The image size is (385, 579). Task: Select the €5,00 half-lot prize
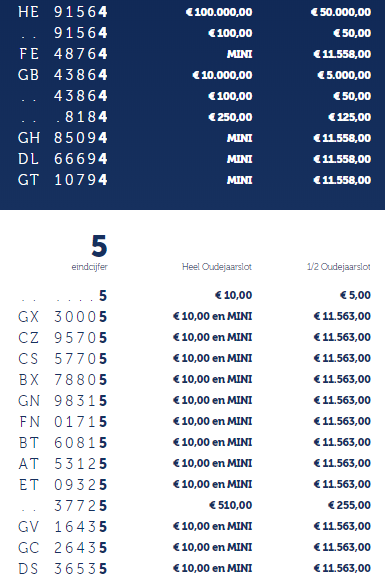[355, 295]
